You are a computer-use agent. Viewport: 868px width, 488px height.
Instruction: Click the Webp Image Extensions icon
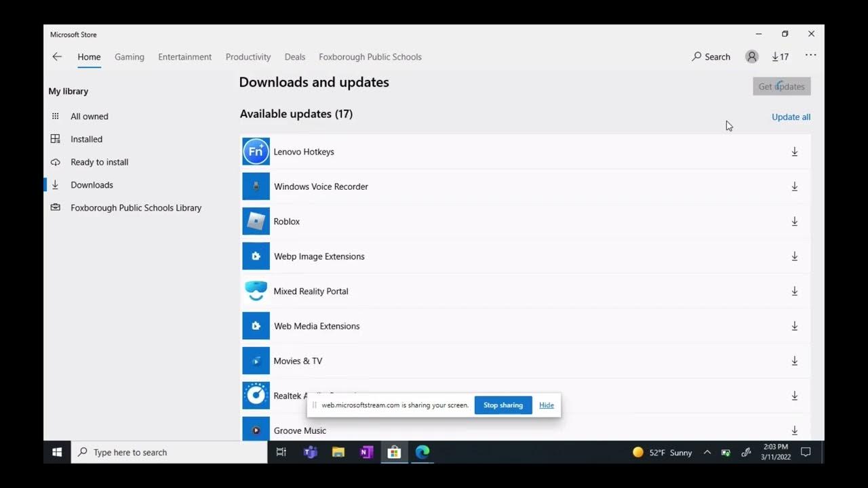[256, 256]
